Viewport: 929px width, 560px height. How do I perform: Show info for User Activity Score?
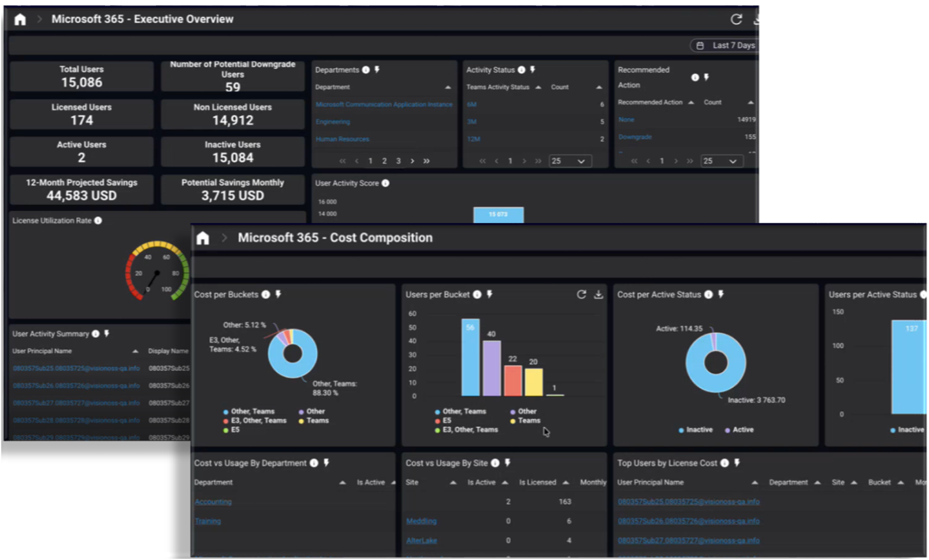(386, 183)
